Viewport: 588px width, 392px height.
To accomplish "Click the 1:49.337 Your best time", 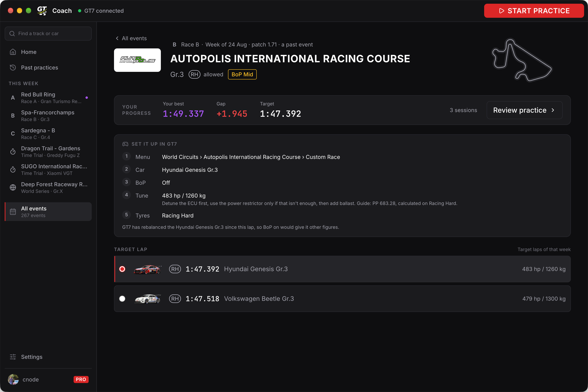I will tap(183, 114).
